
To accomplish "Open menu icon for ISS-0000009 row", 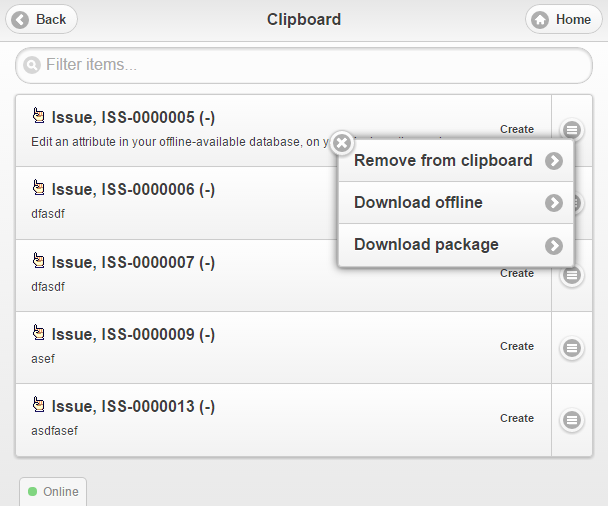I will [572, 347].
